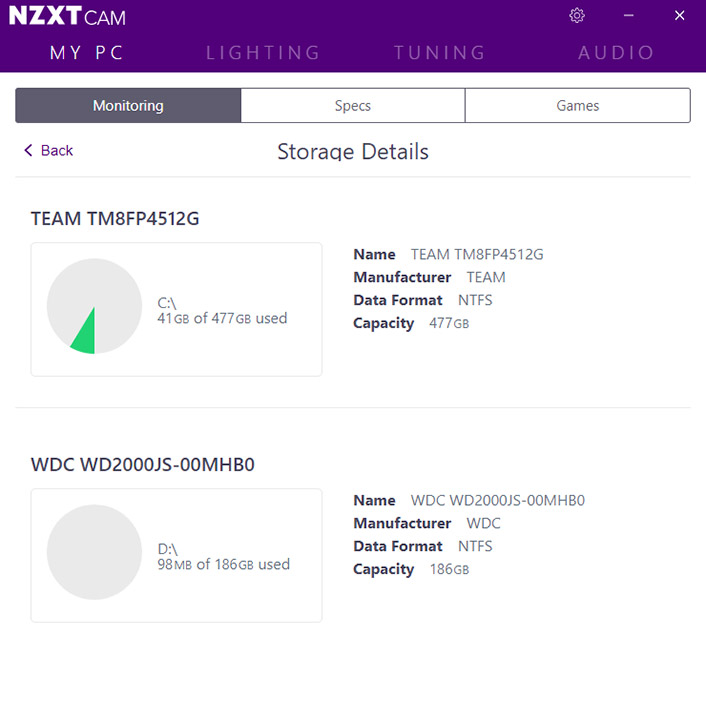Open the Games tab

pos(578,105)
